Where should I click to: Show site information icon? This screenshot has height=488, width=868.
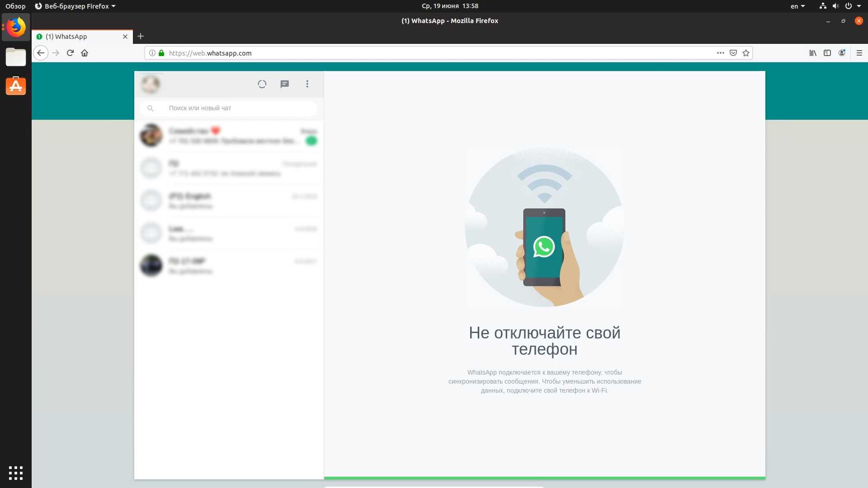point(152,53)
